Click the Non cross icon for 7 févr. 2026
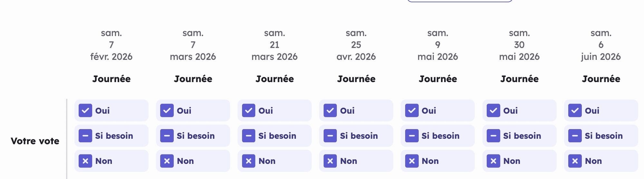 pos(85,161)
